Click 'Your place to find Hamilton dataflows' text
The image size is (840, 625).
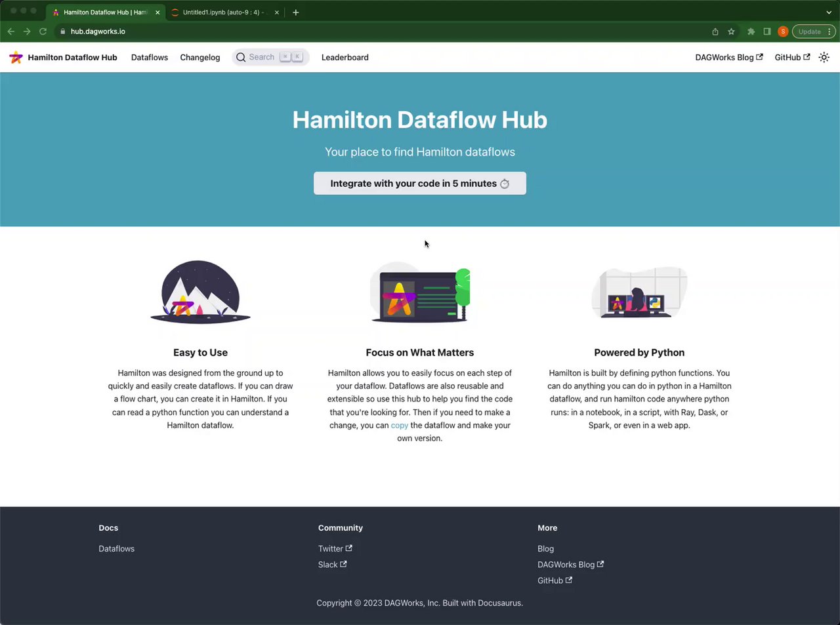click(420, 152)
